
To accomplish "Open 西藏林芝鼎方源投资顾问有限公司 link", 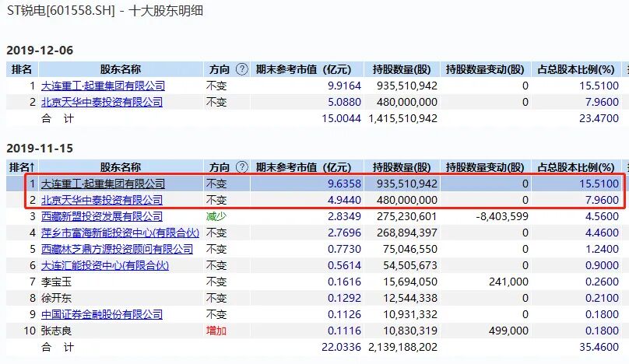I will [117, 249].
